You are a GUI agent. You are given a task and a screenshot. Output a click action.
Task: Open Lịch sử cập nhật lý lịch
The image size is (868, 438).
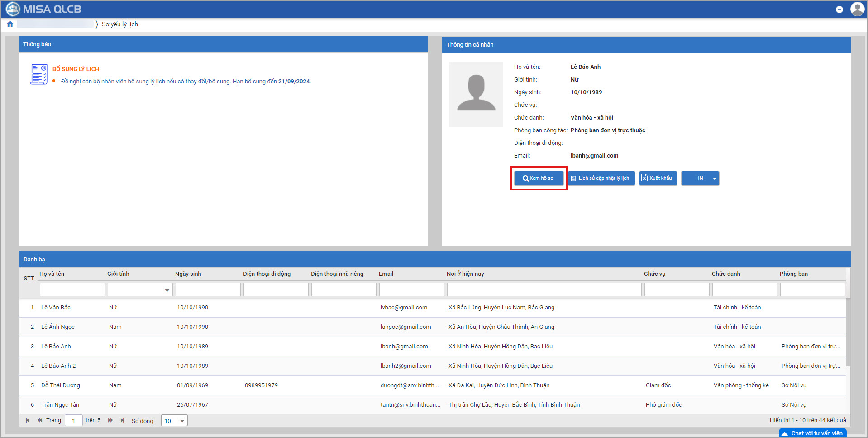click(601, 178)
